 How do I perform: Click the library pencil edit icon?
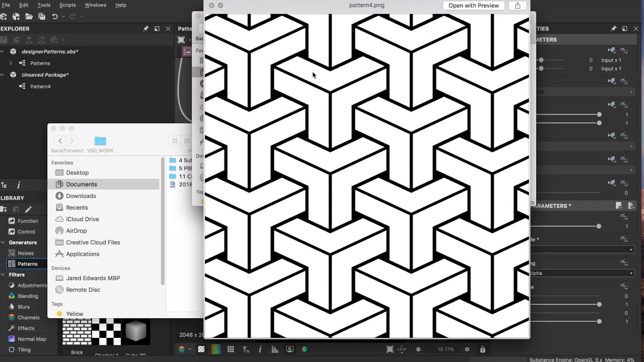(x=29, y=209)
